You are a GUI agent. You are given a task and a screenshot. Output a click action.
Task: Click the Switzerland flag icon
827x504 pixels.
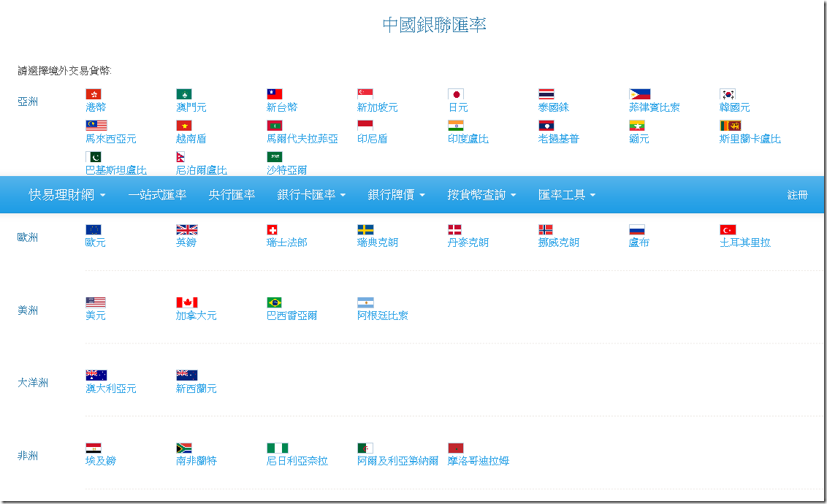click(x=273, y=229)
